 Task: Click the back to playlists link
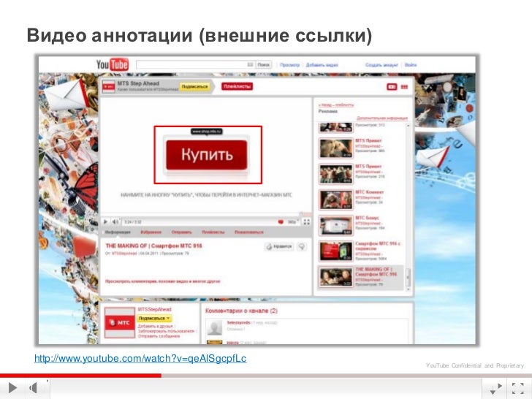336,104
